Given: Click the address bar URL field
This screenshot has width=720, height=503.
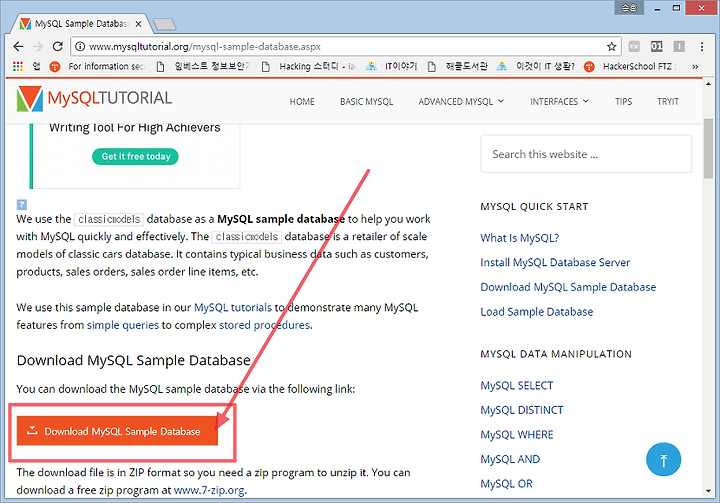Looking at the screenshot, I should [344, 46].
